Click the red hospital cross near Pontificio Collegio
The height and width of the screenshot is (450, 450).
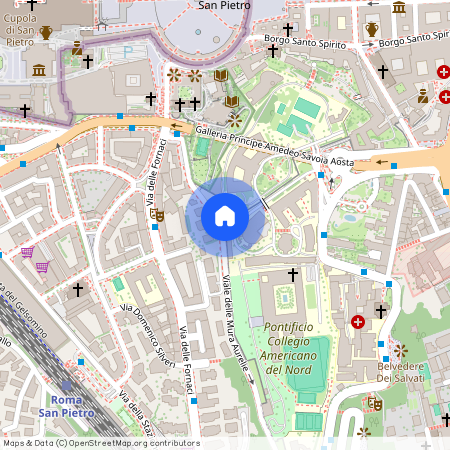(x=358, y=322)
